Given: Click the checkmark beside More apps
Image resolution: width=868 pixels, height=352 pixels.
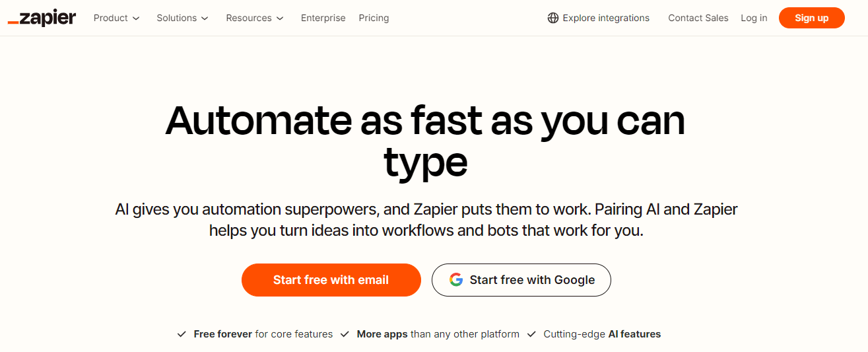Looking at the screenshot, I should (x=345, y=334).
